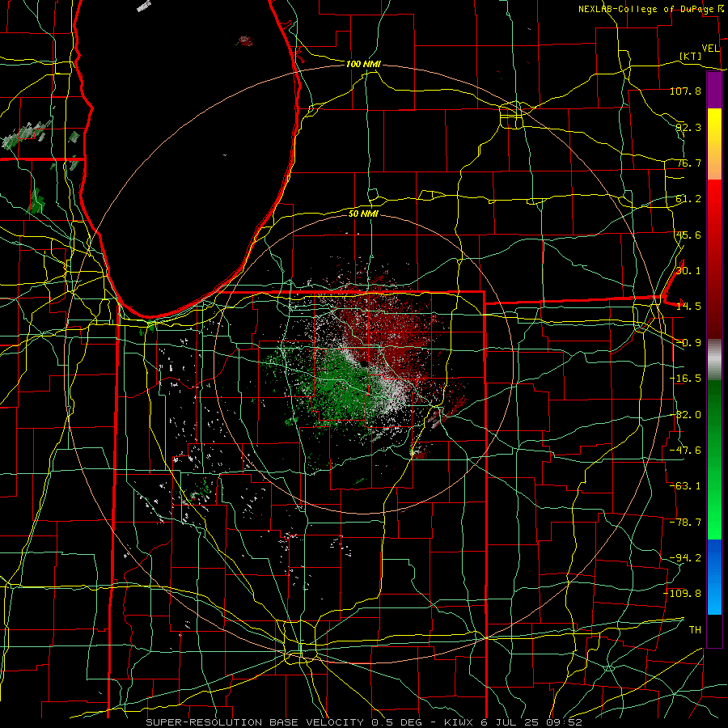Click the -47.6 scale value

tap(685, 451)
